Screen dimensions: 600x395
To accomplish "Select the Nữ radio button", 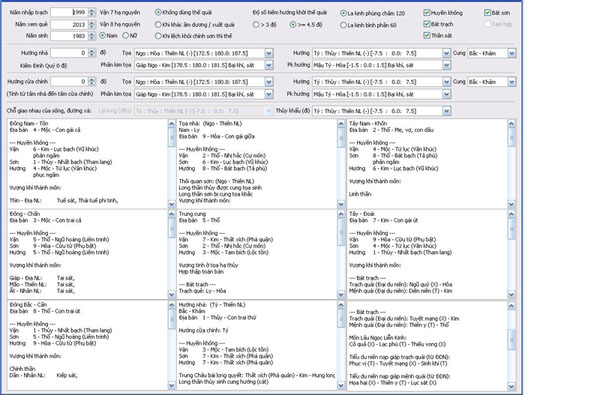I will click(x=126, y=36).
